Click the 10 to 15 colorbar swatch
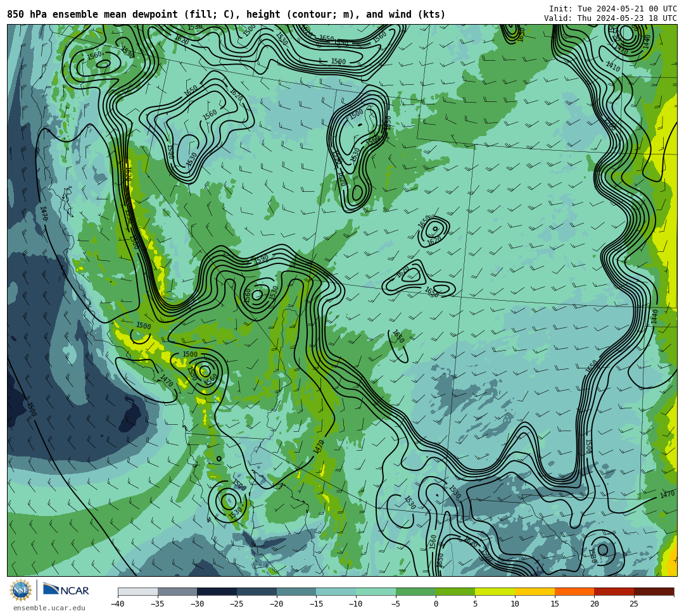Viewport: 684px width, 616px height. 535,591
